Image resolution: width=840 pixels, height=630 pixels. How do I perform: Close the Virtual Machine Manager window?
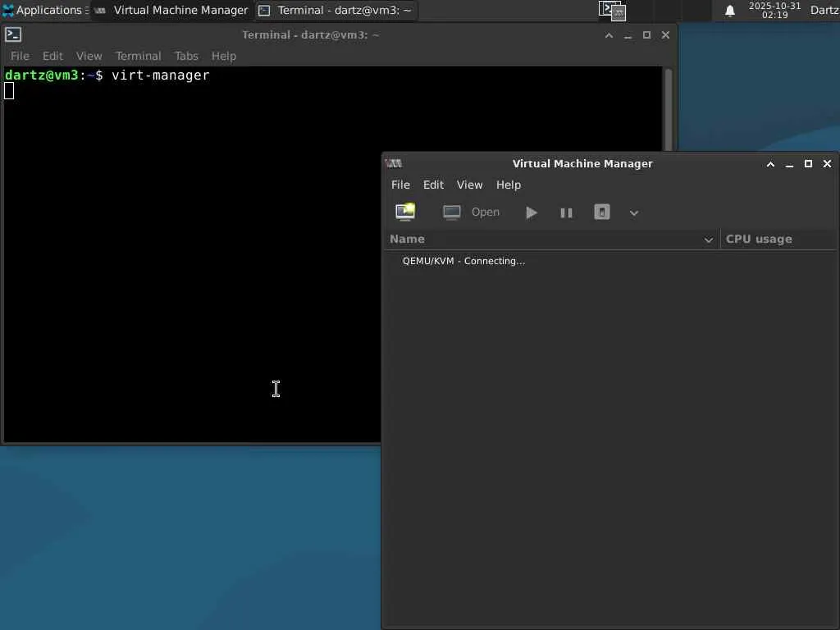(827, 164)
